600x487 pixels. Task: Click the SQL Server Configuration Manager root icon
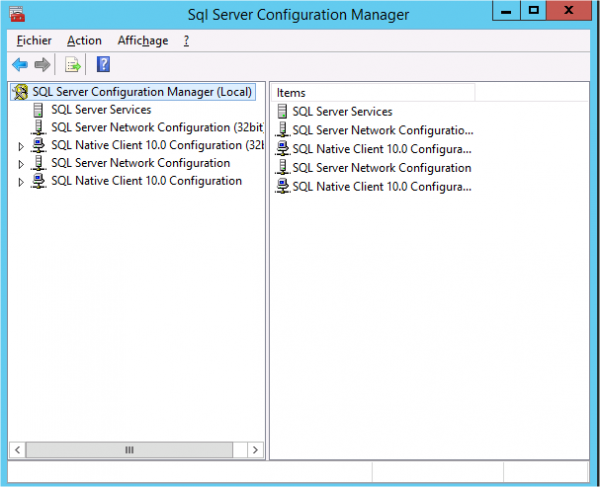[x=20, y=92]
